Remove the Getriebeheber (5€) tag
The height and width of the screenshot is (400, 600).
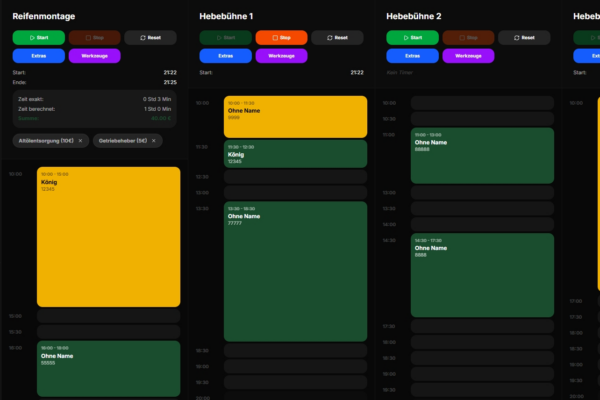pos(153,141)
